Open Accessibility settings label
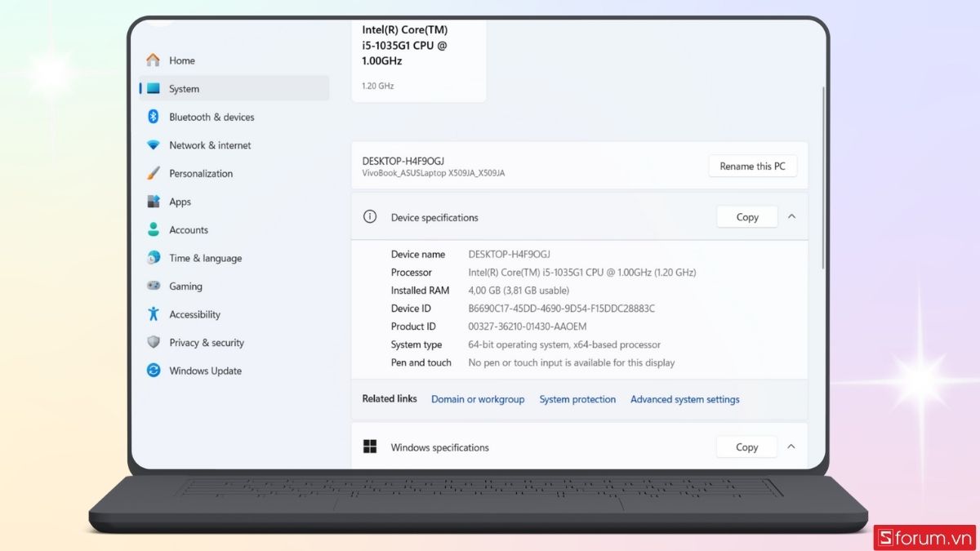This screenshot has width=980, height=551. click(194, 314)
